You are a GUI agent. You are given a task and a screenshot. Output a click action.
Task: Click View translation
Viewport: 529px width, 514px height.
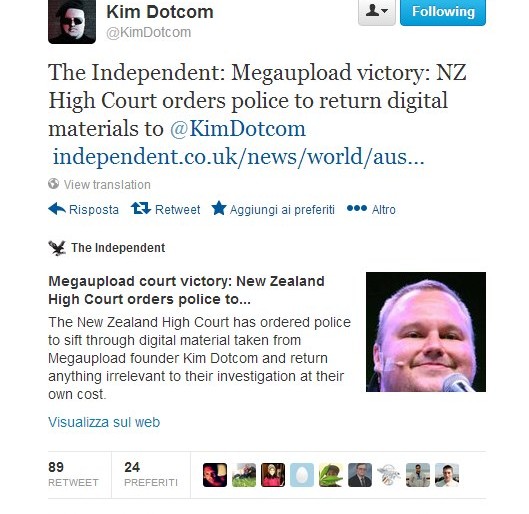coord(107,184)
